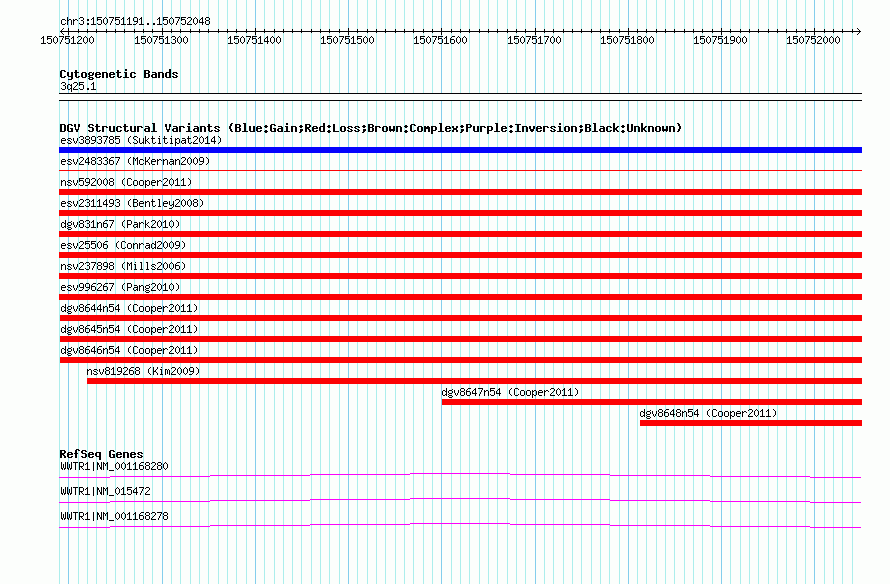Click ruler position 150751500
Viewport: 890px width, 584px height.
[347, 40]
